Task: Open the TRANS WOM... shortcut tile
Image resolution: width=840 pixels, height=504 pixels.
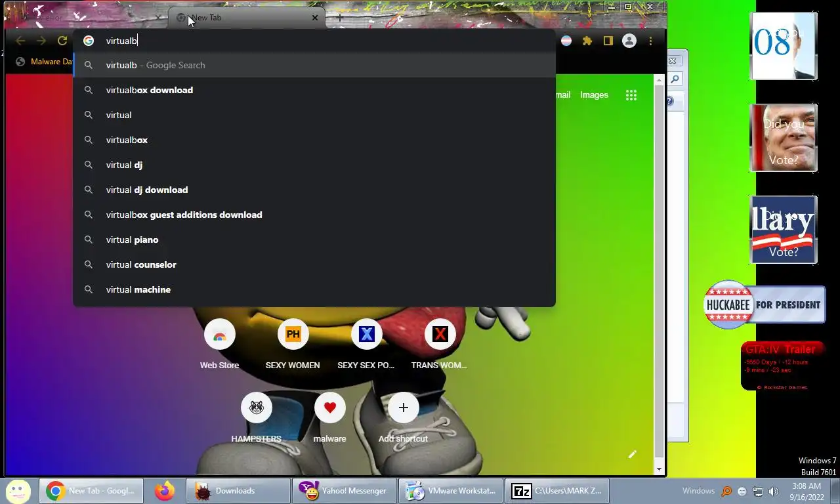Action: (x=440, y=345)
